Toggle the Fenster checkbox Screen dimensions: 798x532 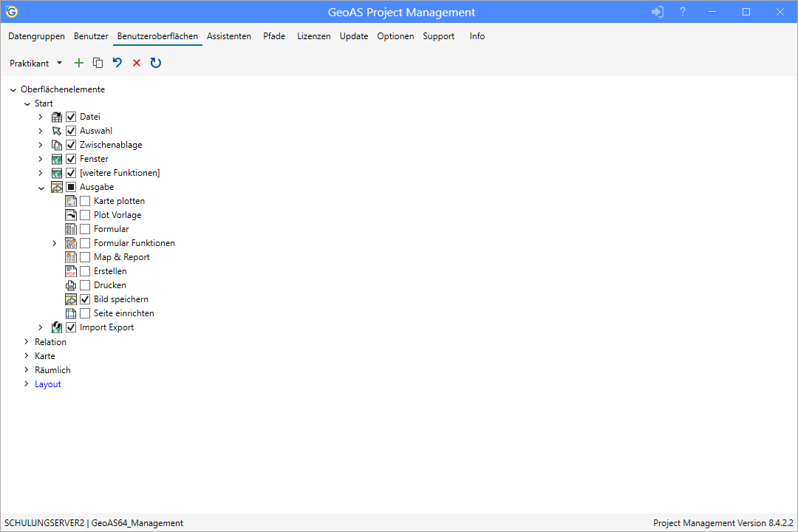click(x=71, y=159)
